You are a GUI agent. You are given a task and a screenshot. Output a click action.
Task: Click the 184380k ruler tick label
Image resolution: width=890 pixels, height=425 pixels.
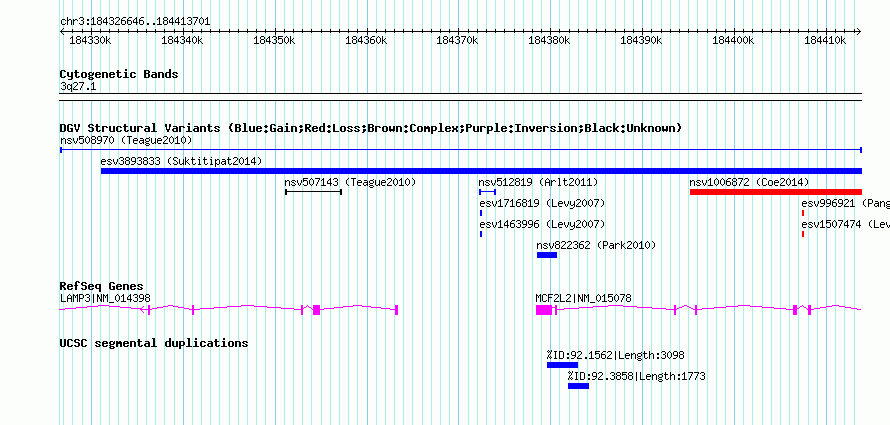(549, 41)
